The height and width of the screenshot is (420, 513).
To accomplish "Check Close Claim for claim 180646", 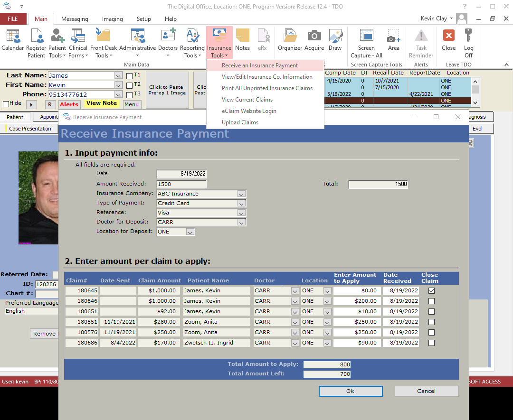I will coord(431,301).
